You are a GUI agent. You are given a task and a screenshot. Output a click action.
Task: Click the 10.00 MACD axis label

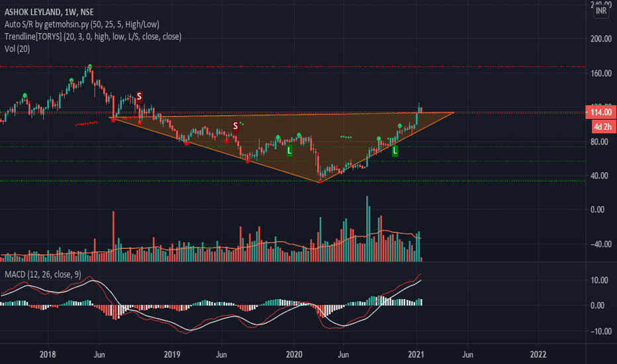[599, 280]
